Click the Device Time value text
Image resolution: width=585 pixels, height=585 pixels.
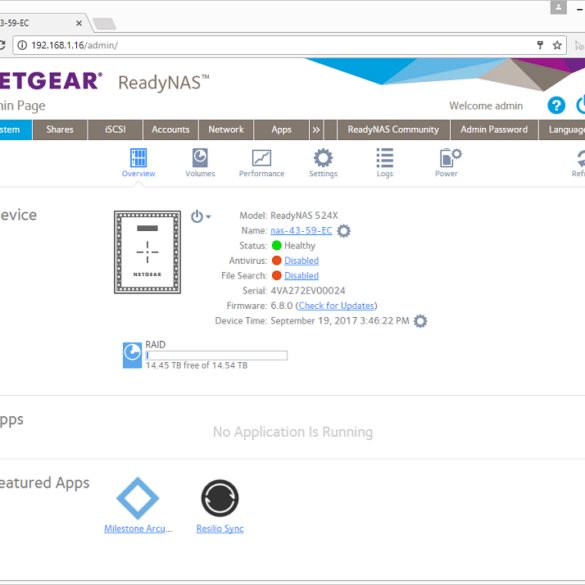pyautogui.click(x=340, y=321)
